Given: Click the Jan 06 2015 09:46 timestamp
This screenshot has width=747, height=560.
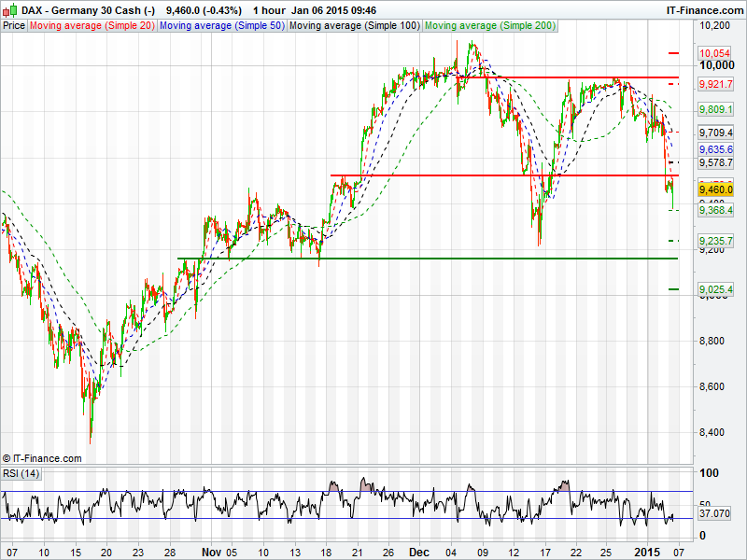Looking at the screenshot, I should (x=334, y=10).
